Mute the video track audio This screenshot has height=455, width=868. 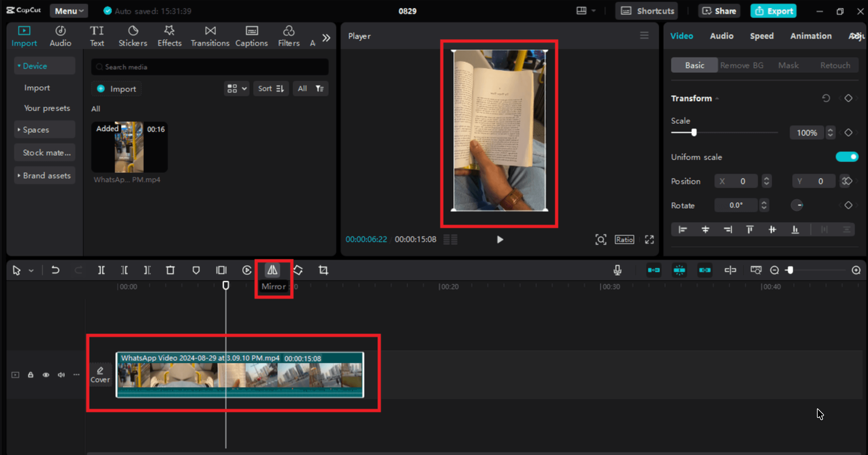(x=61, y=375)
